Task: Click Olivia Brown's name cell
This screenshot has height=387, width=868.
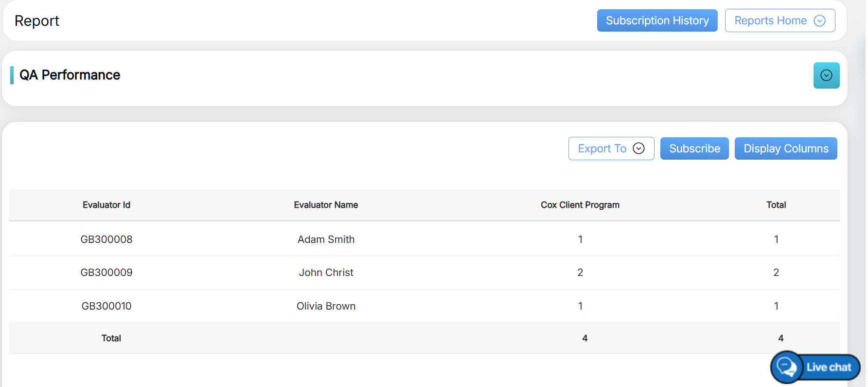Action: tap(326, 306)
